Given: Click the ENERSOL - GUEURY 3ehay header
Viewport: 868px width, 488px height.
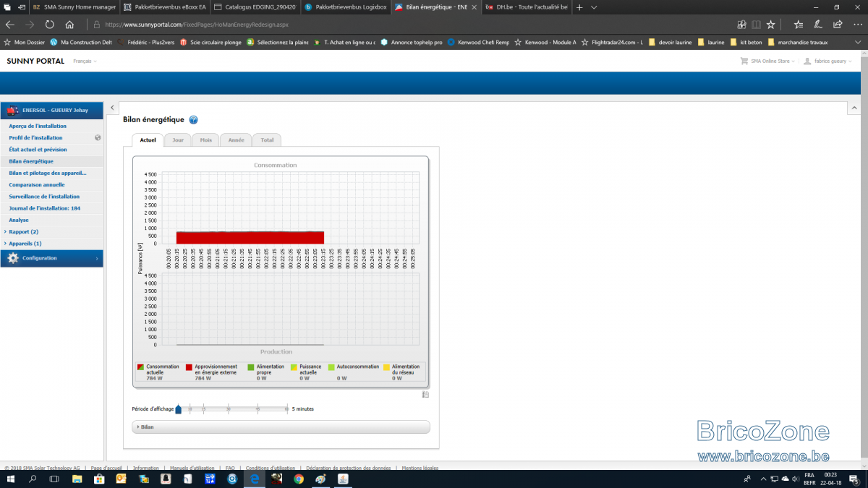Looking at the screenshot, I should click(51, 111).
